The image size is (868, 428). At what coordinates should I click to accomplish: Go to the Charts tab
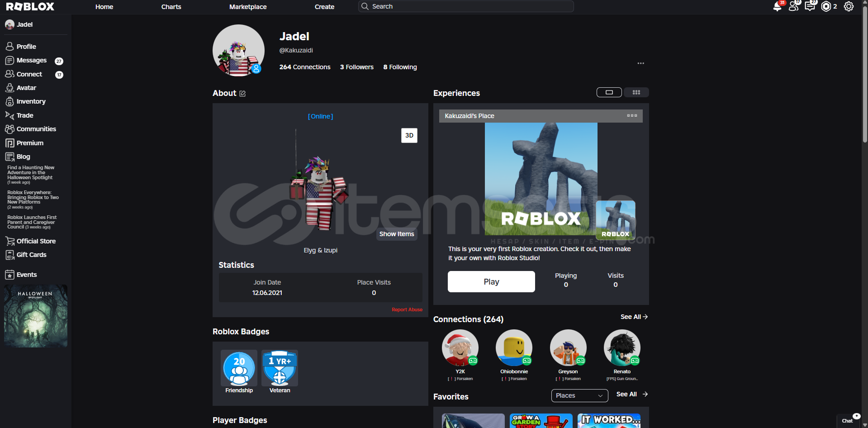tap(171, 7)
